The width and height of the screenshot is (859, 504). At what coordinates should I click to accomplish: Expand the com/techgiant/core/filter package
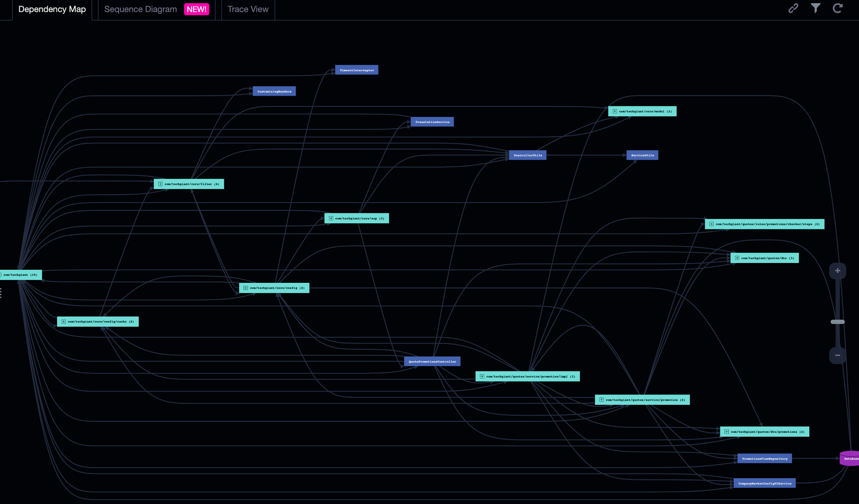[160, 184]
